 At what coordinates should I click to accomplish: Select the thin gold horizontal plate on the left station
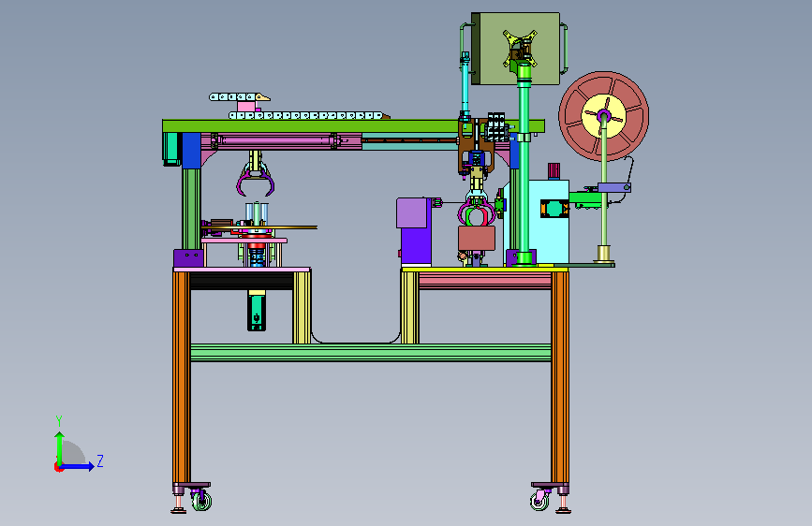point(258,227)
